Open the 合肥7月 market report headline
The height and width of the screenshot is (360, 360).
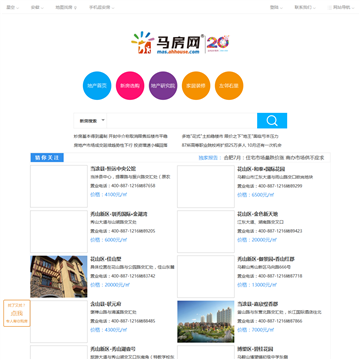[274, 158]
